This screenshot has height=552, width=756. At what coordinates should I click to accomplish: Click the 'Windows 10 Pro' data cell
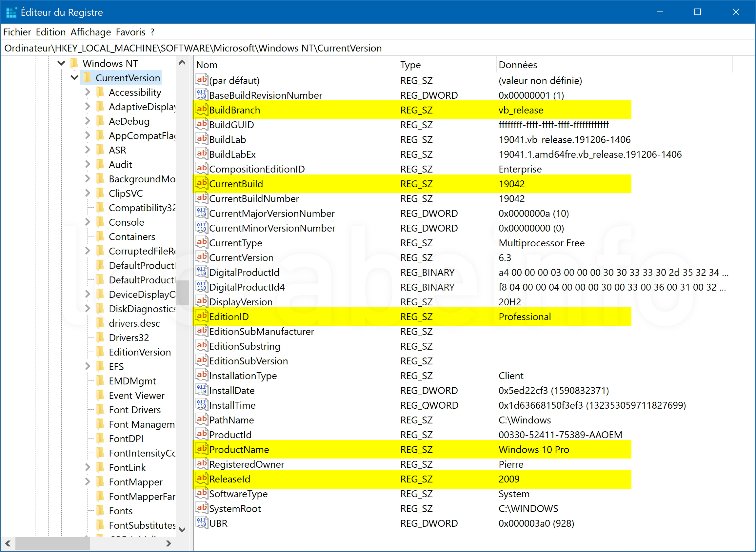tap(534, 449)
